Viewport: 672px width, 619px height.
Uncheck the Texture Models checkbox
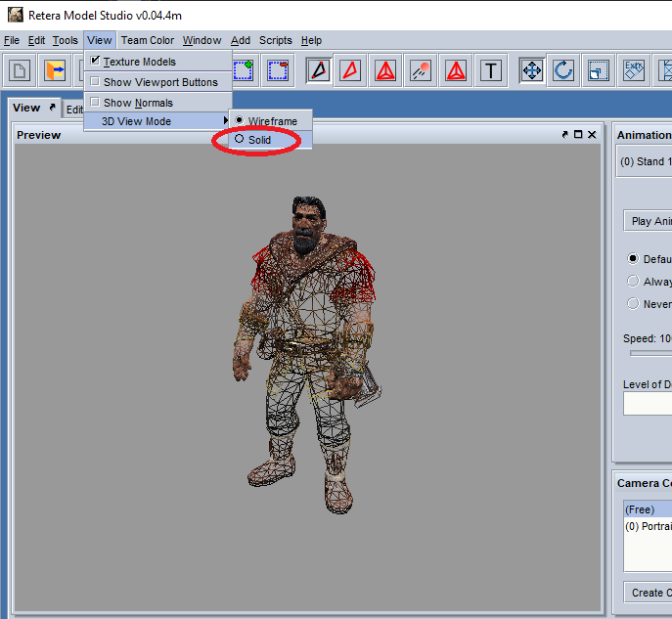pyautogui.click(x=95, y=62)
